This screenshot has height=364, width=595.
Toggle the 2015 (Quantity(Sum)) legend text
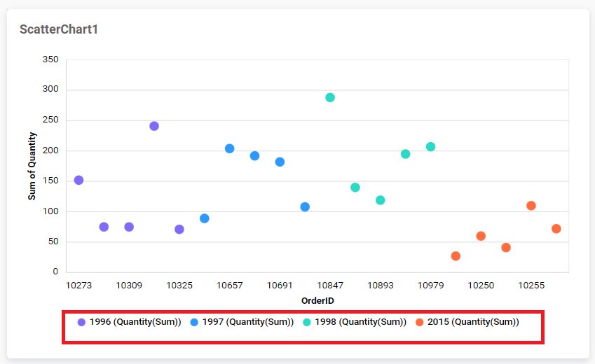click(474, 322)
